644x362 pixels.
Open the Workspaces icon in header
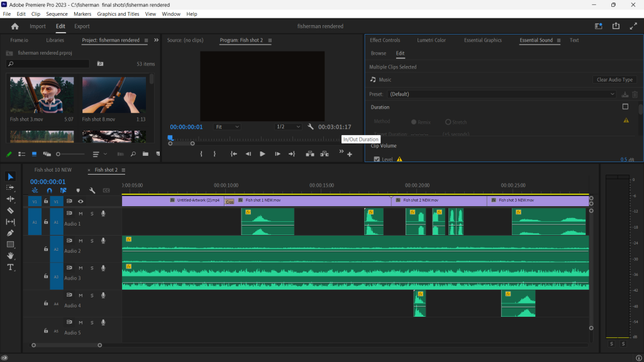click(x=599, y=26)
